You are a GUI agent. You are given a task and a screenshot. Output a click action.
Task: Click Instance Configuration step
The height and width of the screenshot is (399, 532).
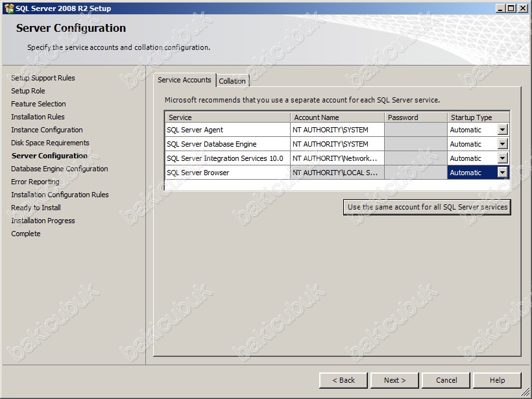[x=47, y=130]
